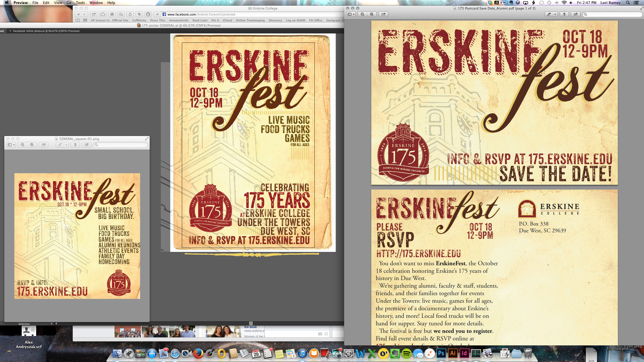Open Online Timekeeping bookmark link

pos(250,20)
